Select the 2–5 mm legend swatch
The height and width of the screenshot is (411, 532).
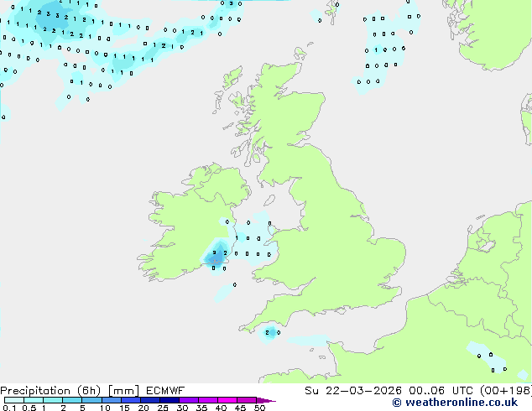tap(72, 400)
